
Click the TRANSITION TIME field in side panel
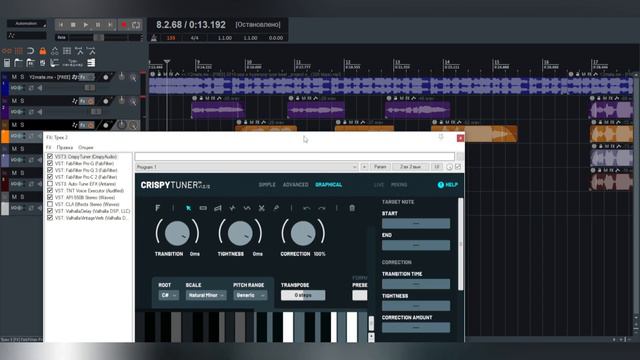[416, 284]
